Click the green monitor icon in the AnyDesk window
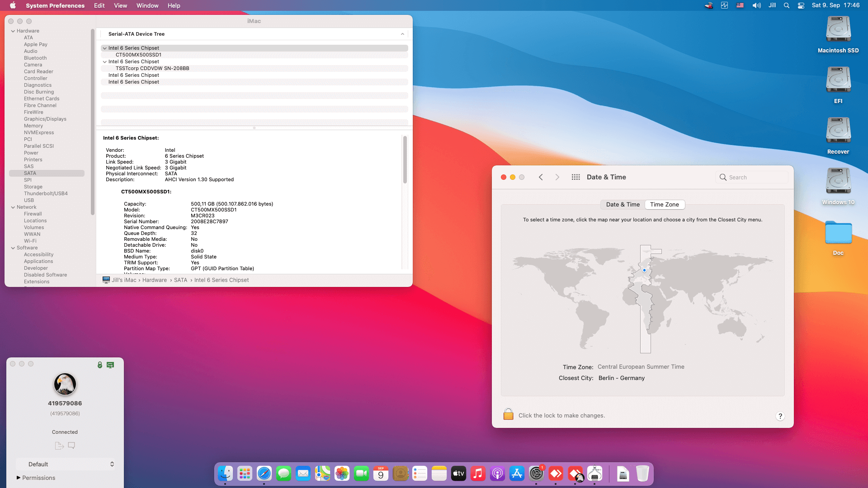 pyautogui.click(x=110, y=365)
